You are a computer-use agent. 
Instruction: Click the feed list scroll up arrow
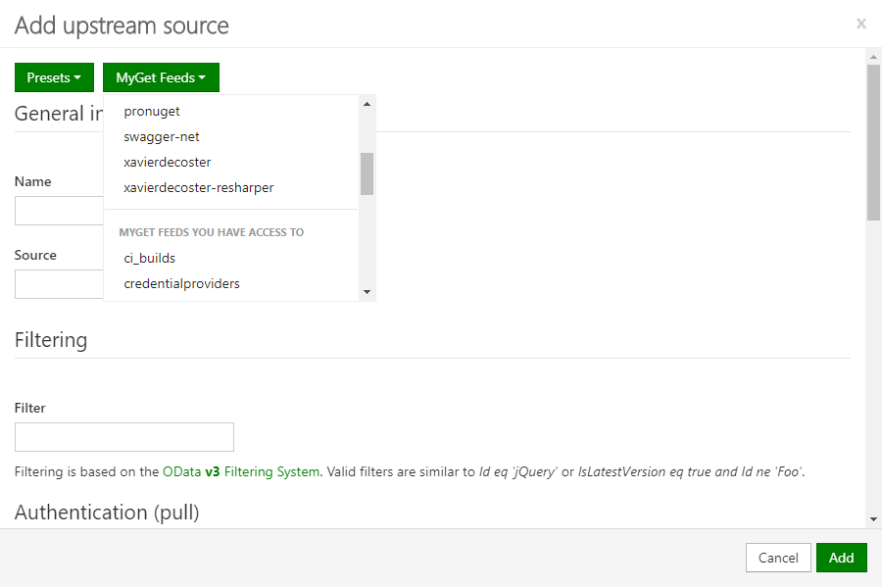pyautogui.click(x=367, y=104)
